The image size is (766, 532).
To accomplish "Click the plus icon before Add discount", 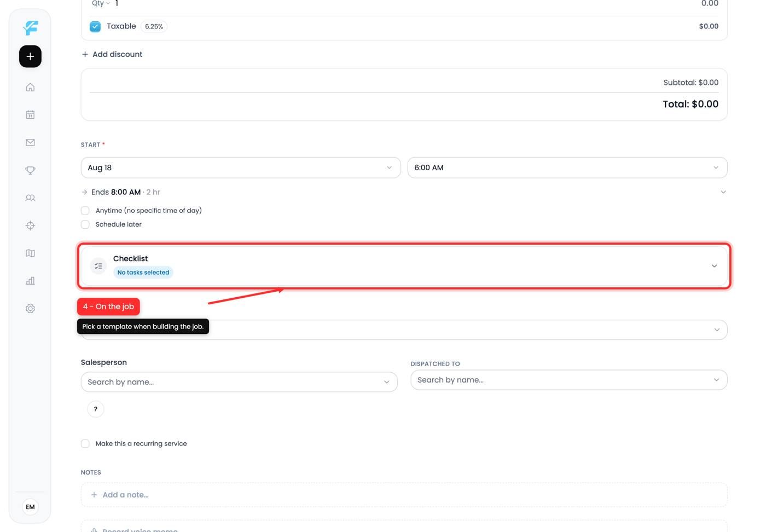I will pos(85,54).
